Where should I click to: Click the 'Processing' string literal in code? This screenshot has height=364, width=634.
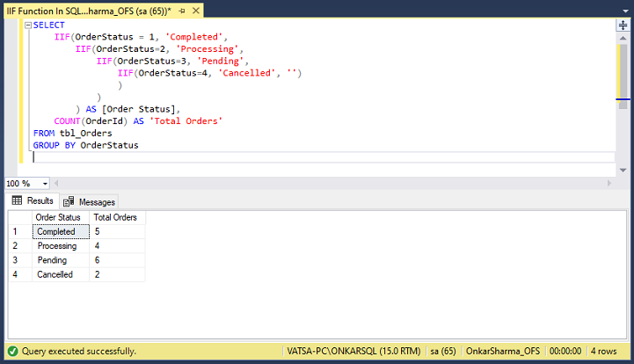[x=207, y=49]
